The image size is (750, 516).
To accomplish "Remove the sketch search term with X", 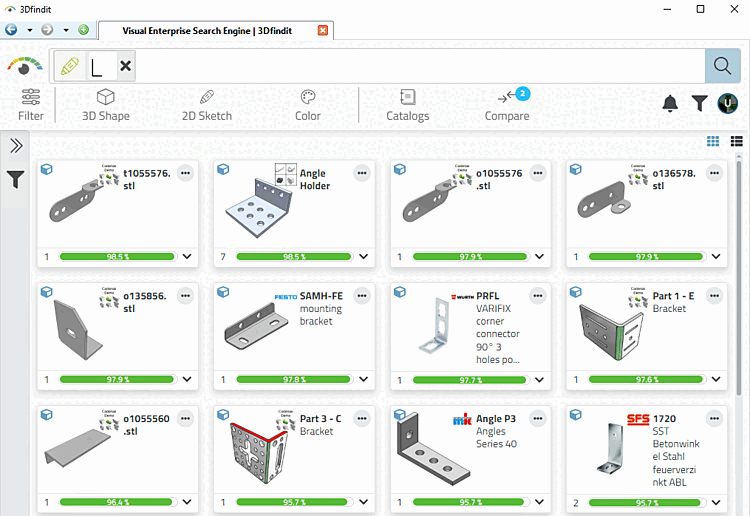I will 126,66.
